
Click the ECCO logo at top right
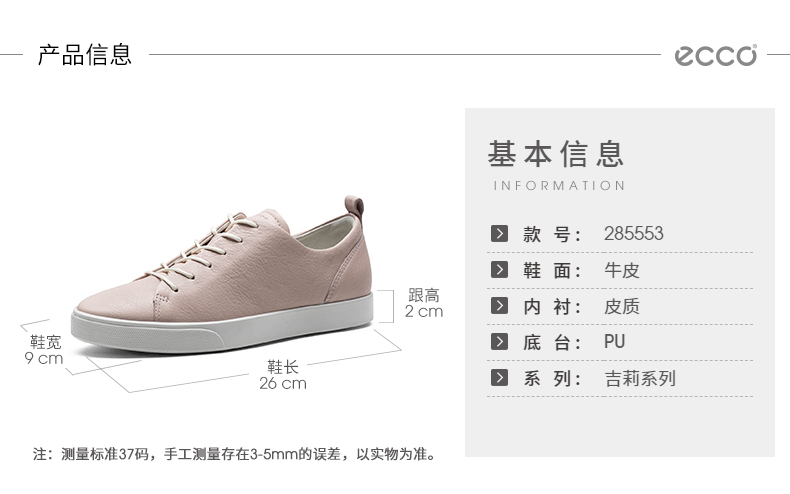pos(716,55)
